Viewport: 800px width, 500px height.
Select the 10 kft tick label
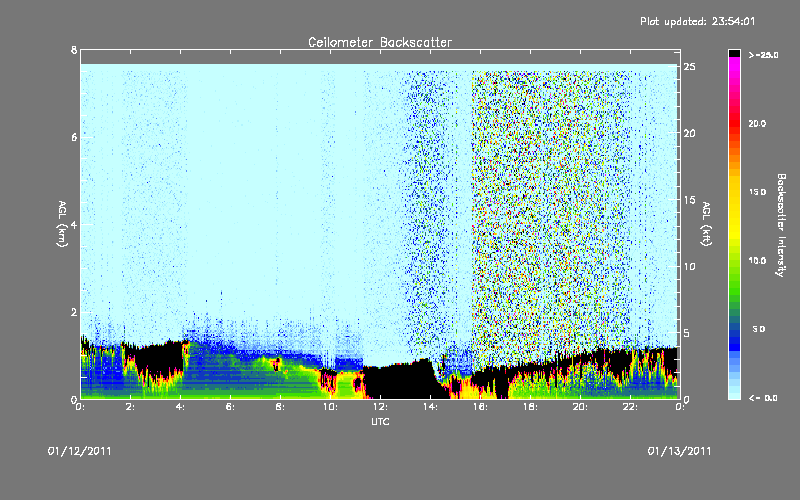[x=689, y=266]
